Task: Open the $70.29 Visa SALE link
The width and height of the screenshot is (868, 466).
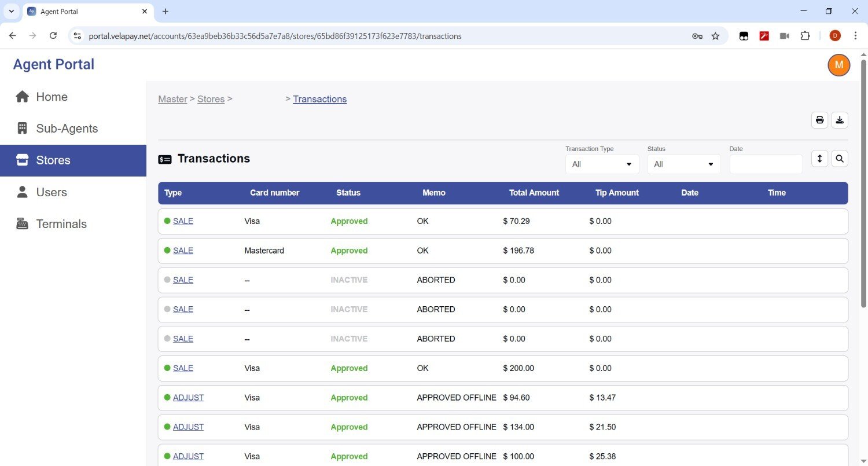Action: click(183, 221)
